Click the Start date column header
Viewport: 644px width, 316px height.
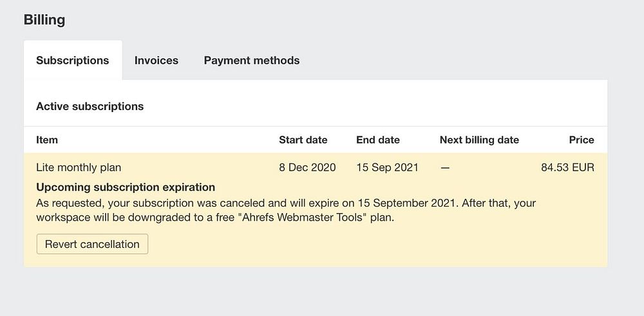tap(303, 140)
